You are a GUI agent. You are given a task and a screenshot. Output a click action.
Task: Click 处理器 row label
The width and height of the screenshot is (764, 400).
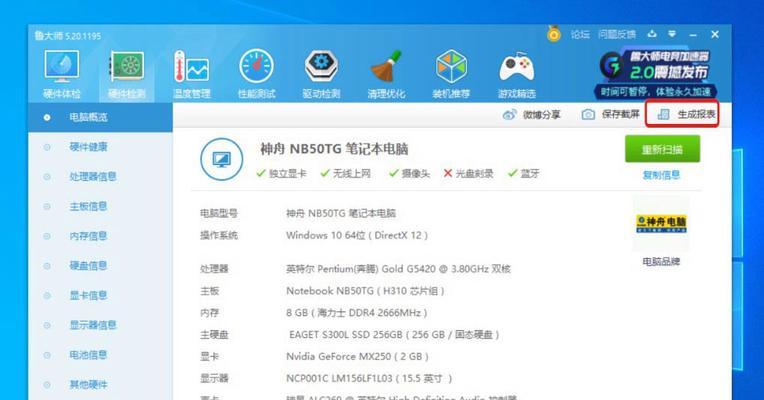point(214,269)
